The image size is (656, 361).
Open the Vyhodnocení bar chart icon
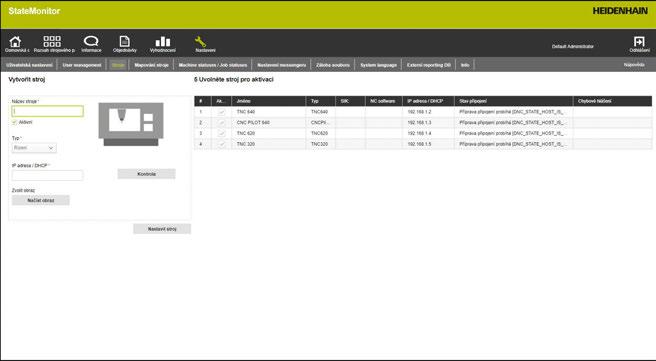tap(163, 41)
